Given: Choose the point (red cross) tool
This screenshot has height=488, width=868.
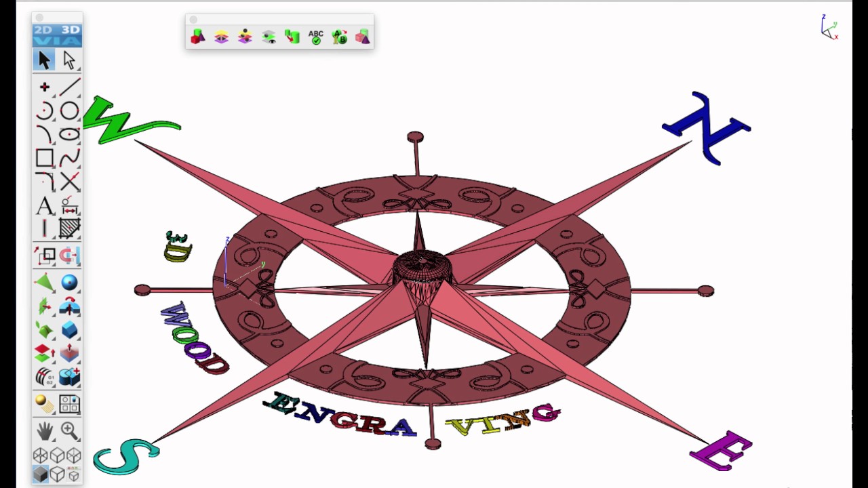Looking at the screenshot, I should [45, 87].
